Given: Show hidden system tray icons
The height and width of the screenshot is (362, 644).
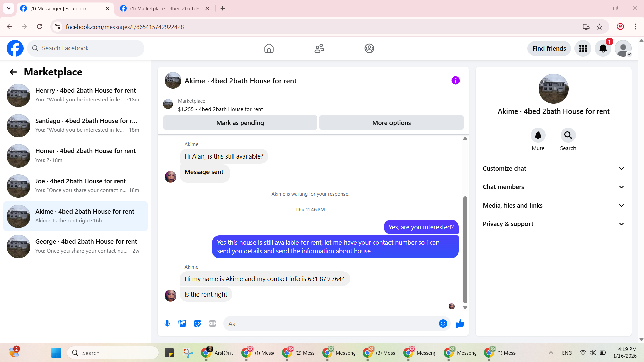Looking at the screenshot, I should pyautogui.click(x=551, y=353).
